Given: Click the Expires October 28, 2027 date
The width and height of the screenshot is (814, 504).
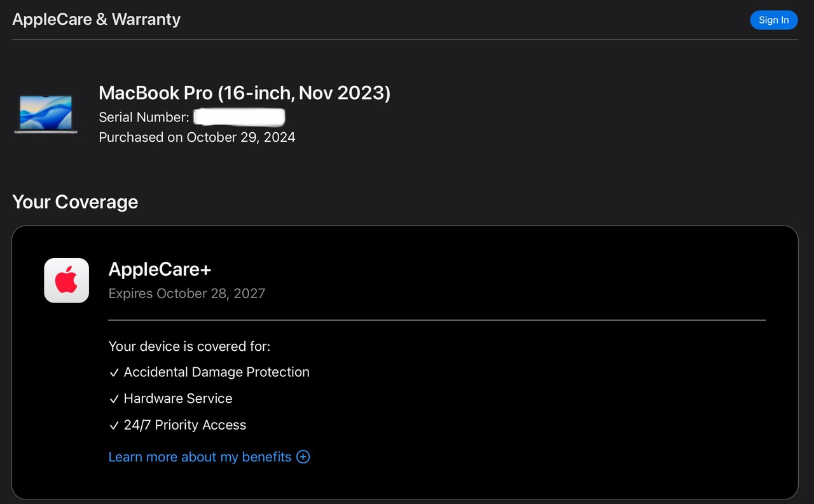Looking at the screenshot, I should pyautogui.click(x=186, y=294).
